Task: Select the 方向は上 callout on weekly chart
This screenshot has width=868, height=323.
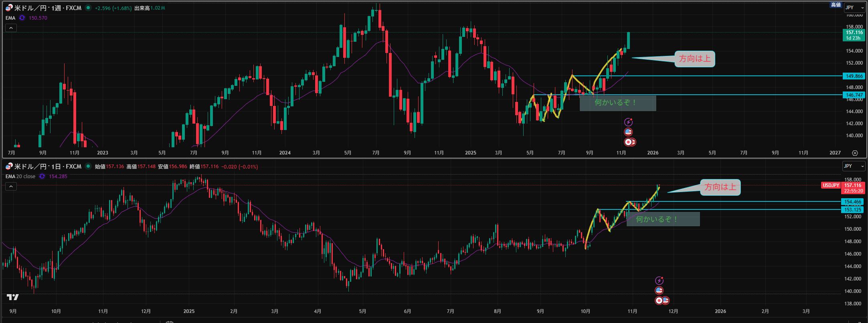Action: tap(694, 59)
